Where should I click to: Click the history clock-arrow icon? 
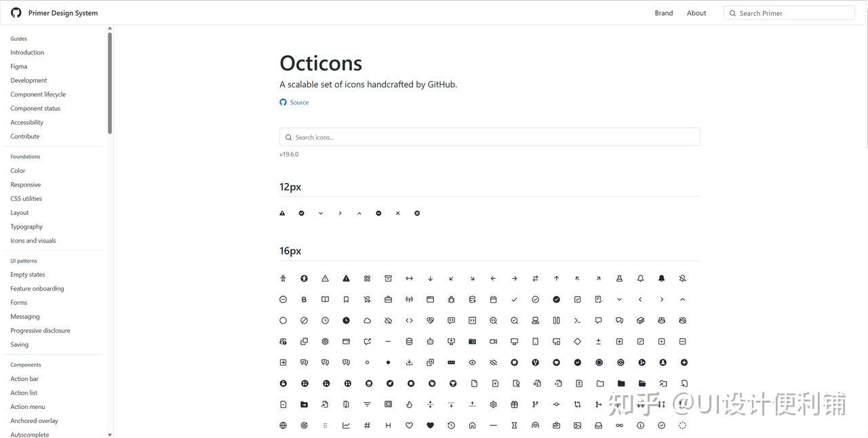pos(451,426)
